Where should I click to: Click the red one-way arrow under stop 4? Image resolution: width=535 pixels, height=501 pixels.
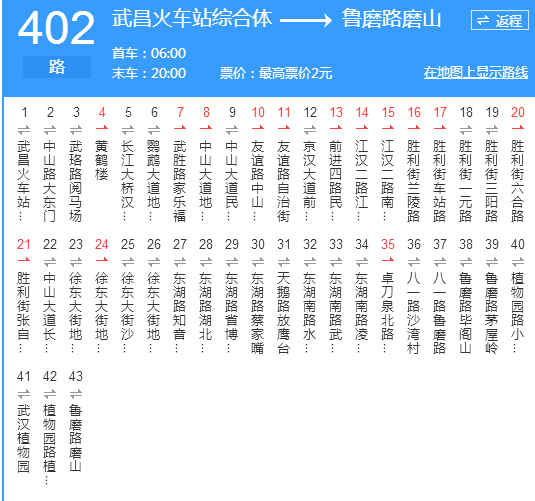click(x=102, y=128)
